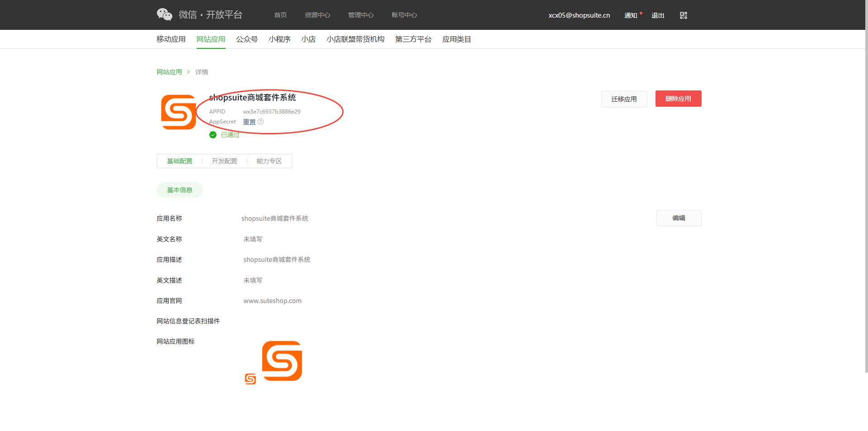Switch to 小店 tab
The width and height of the screenshot is (868, 431).
[x=308, y=39]
